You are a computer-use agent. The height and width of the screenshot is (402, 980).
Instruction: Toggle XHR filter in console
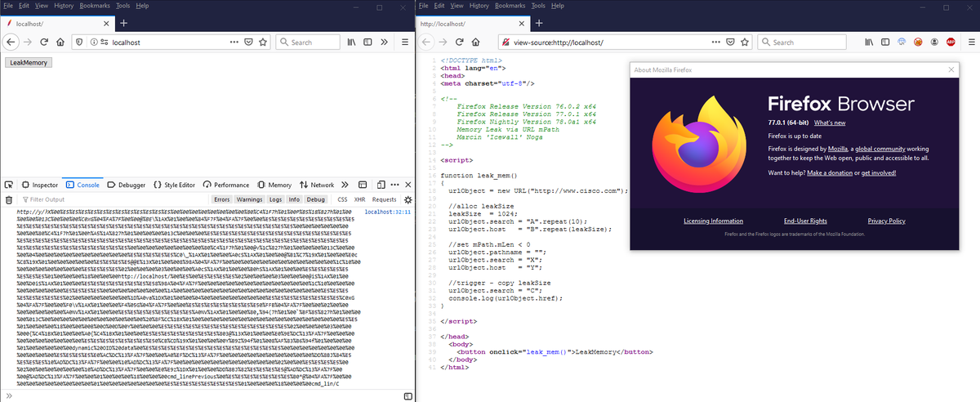[359, 199]
